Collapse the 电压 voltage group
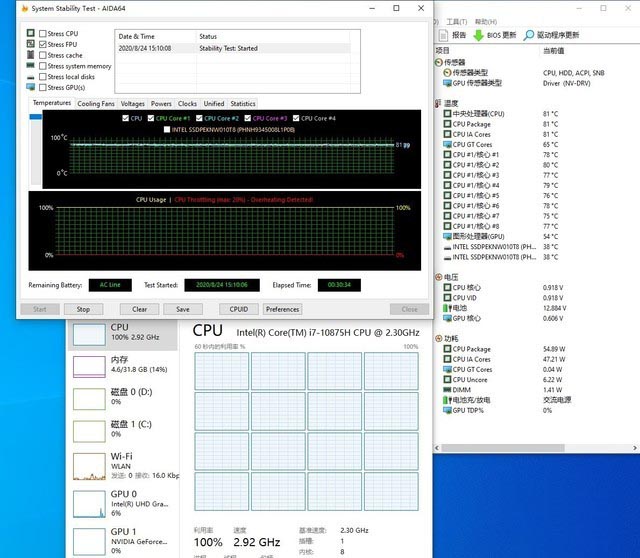This screenshot has height=558, width=640. 437,276
